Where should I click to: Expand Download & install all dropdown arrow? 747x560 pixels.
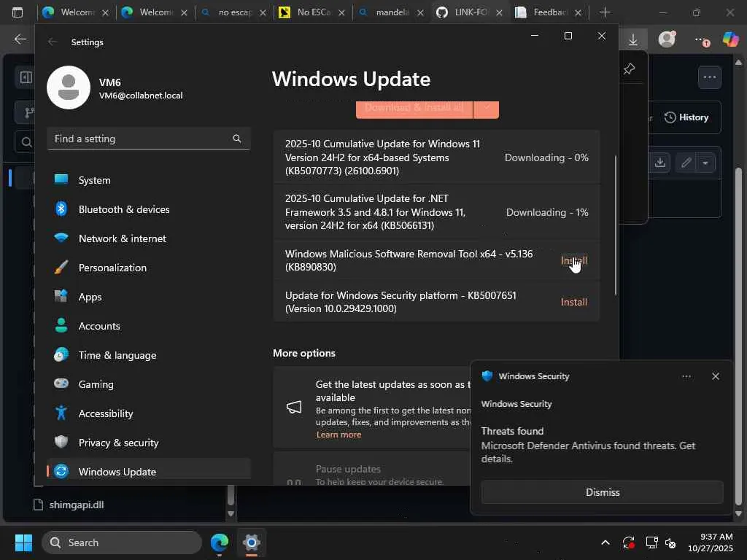(487, 109)
